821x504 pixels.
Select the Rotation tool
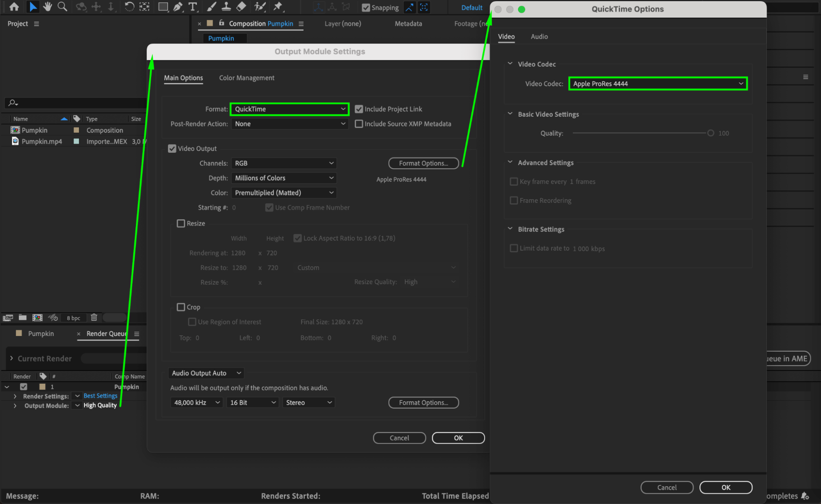tap(129, 7)
